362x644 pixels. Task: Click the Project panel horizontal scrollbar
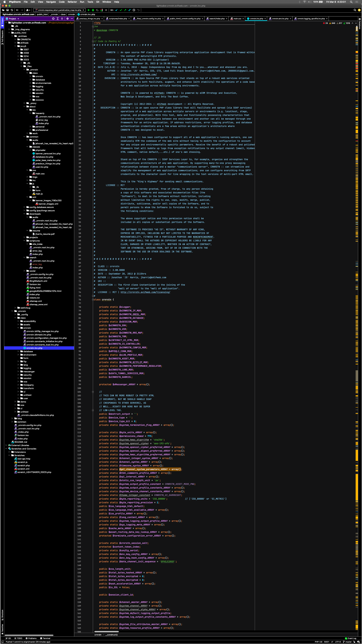pyautogui.click(x=29, y=635)
